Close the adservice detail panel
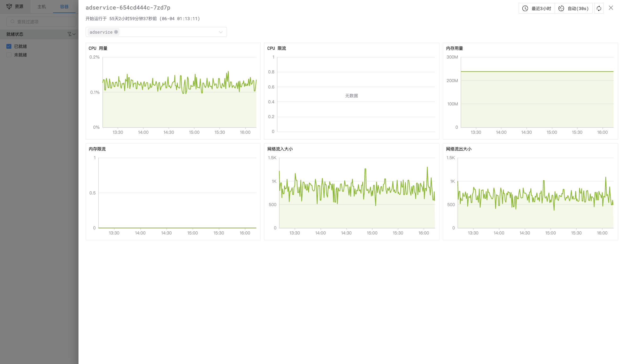Viewport: 621px width, 364px height. point(611,8)
